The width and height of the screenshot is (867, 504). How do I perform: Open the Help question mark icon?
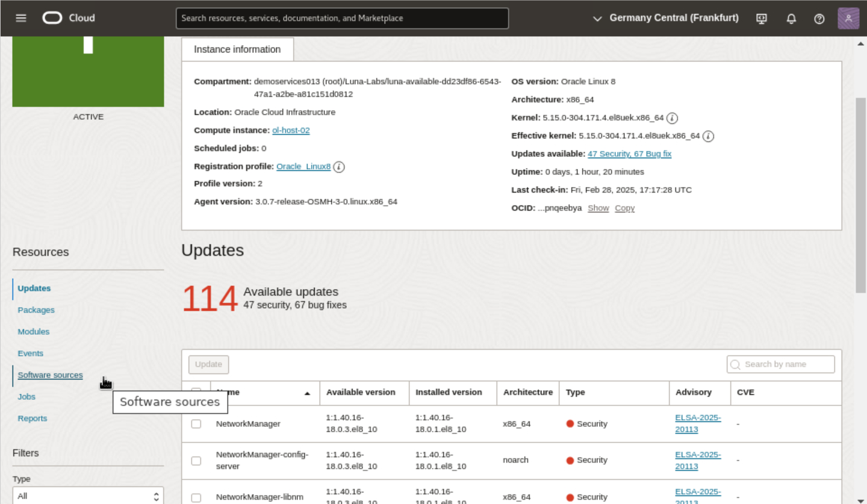click(x=819, y=18)
